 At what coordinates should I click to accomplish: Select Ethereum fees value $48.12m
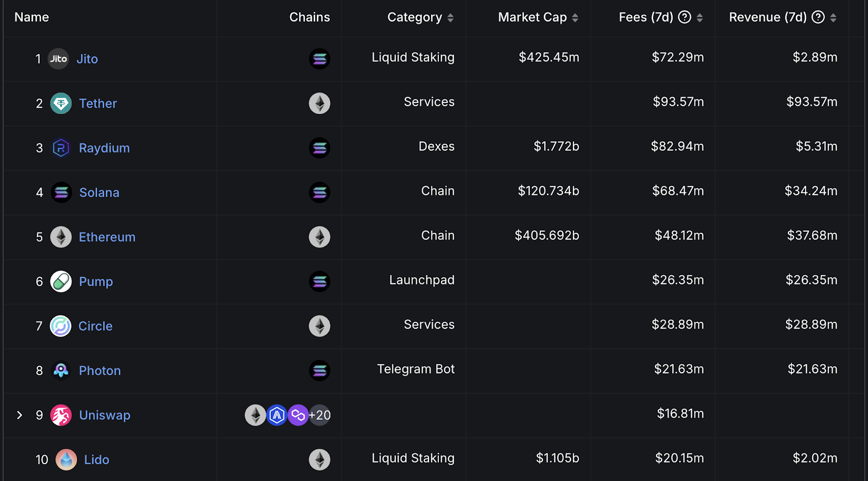tap(679, 235)
